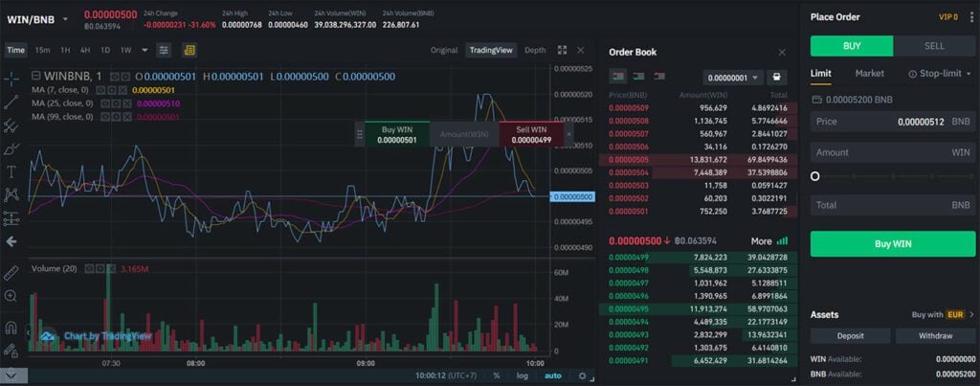The height and width of the screenshot is (386, 980).
Task: Click the yellow technical indicators icon
Action: click(x=189, y=50)
